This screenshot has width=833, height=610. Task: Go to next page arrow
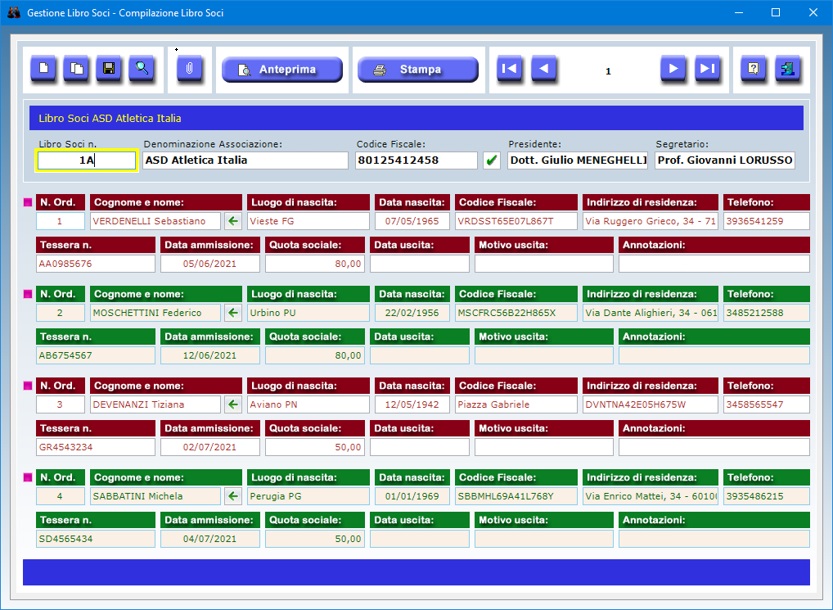673,69
